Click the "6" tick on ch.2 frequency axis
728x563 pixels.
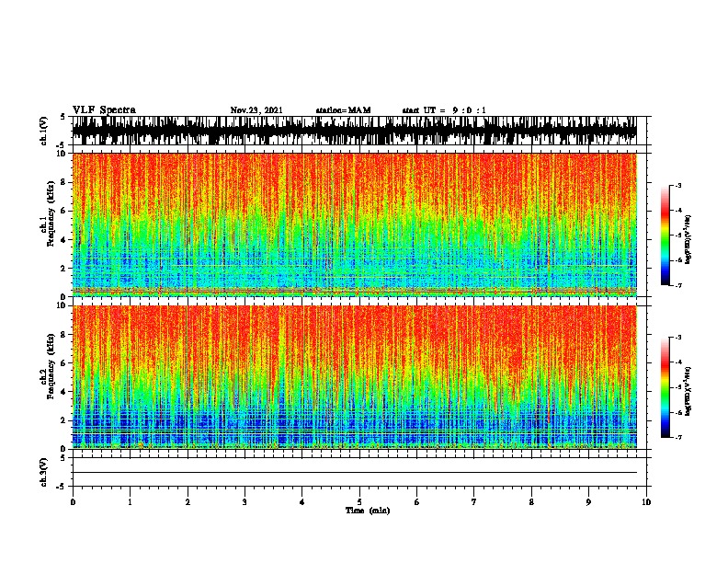pyautogui.click(x=64, y=362)
